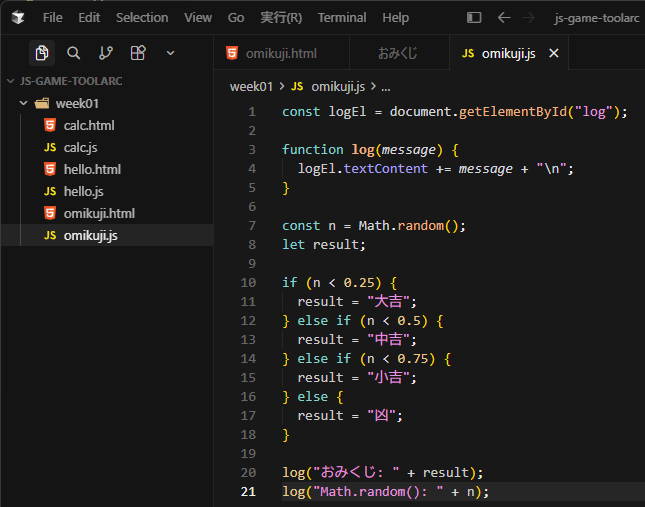This screenshot has width=645, height=507.
Task: Open the Search view icon
Action: tap(74, 53)
